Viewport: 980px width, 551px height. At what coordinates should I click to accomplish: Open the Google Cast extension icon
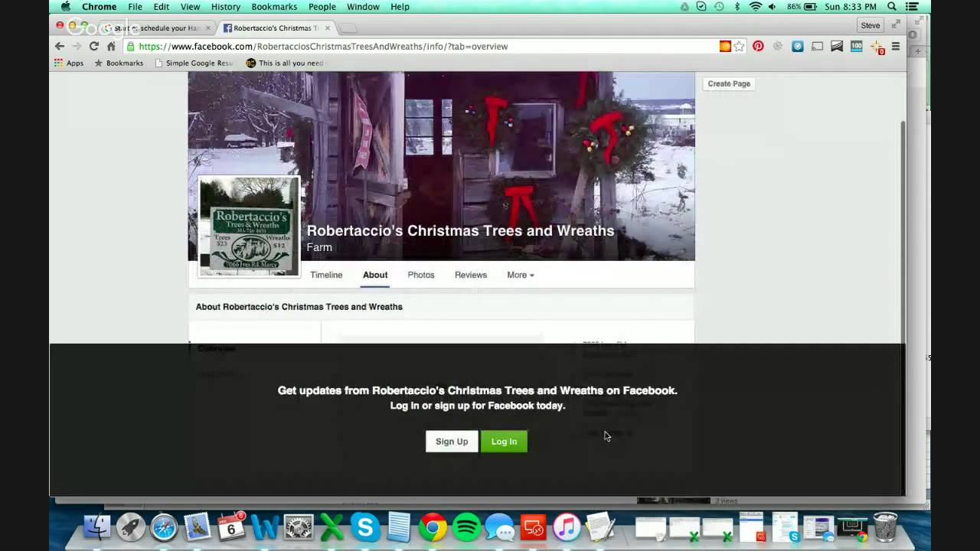click(x=817, y=46)
